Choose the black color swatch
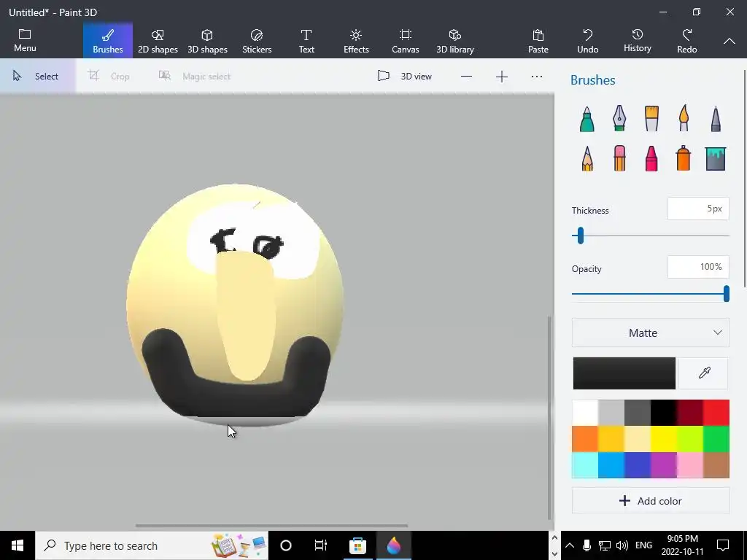The image size is (747, 560). click(x=664, y=413)
